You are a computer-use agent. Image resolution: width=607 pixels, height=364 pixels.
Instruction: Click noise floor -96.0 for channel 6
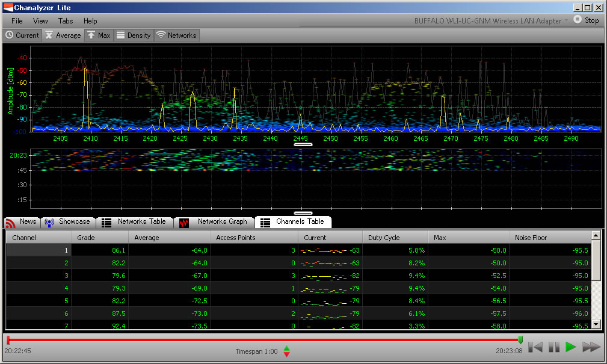(x=581, y=313)
